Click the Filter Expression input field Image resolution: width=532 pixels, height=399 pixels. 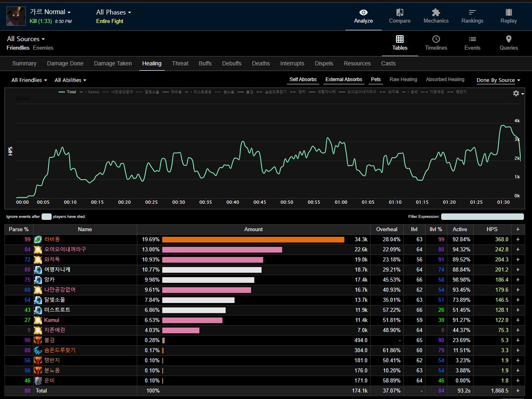[x=482, y=217]
